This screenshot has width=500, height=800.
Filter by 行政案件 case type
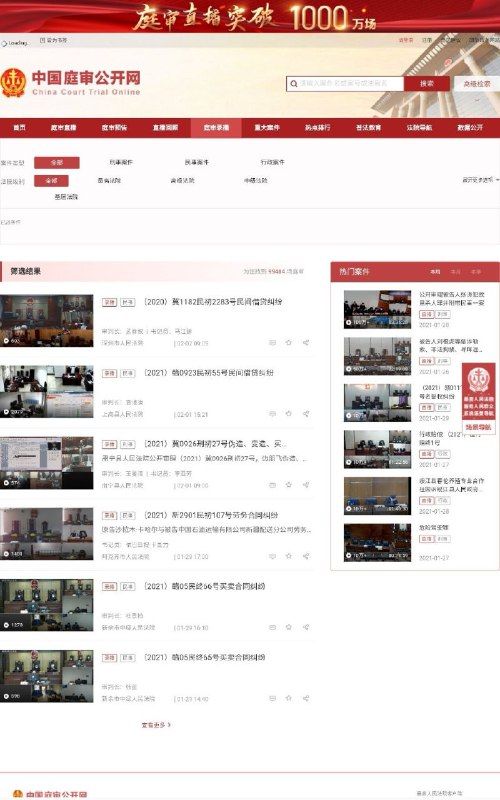pyautogui.click(x=272, y=162)
